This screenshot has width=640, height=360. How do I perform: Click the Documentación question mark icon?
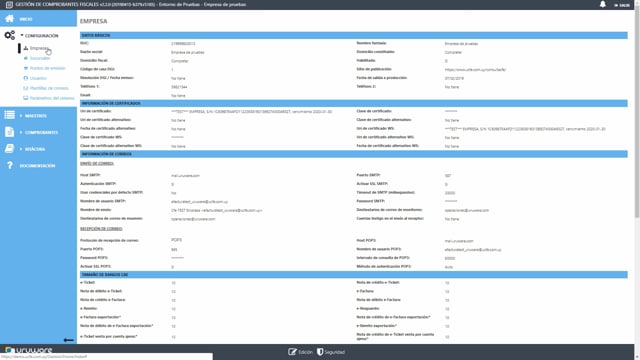point(10,165)
